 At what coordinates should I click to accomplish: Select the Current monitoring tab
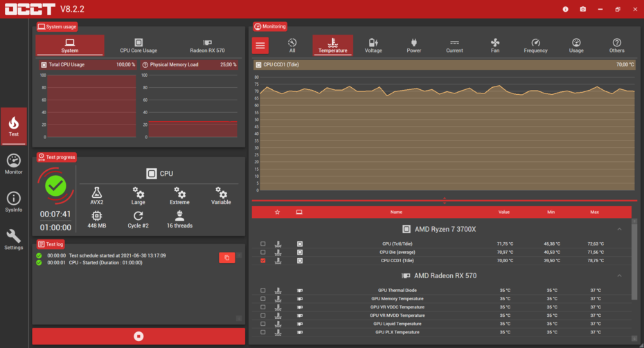tap(454, 46)
